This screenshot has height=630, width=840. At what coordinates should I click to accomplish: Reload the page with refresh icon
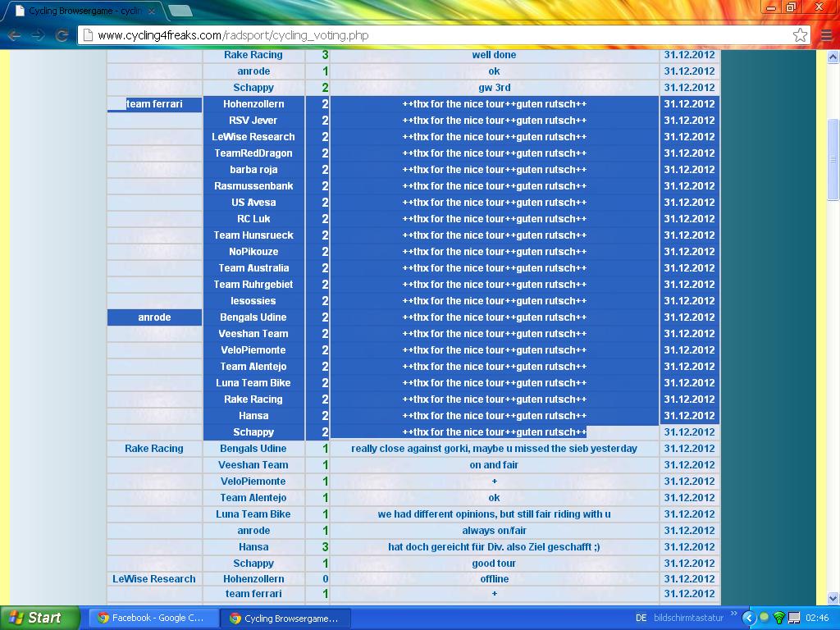62,35
